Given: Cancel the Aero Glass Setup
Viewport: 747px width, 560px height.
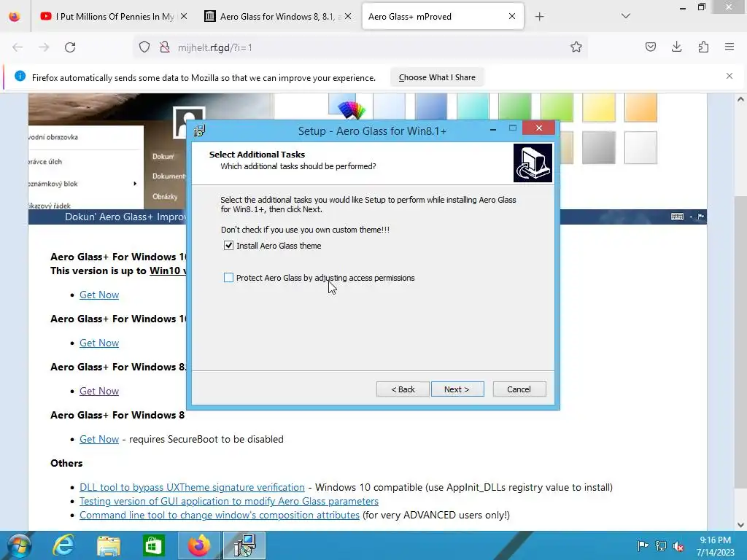Looking at the screenshot, I should coord(519,389).
